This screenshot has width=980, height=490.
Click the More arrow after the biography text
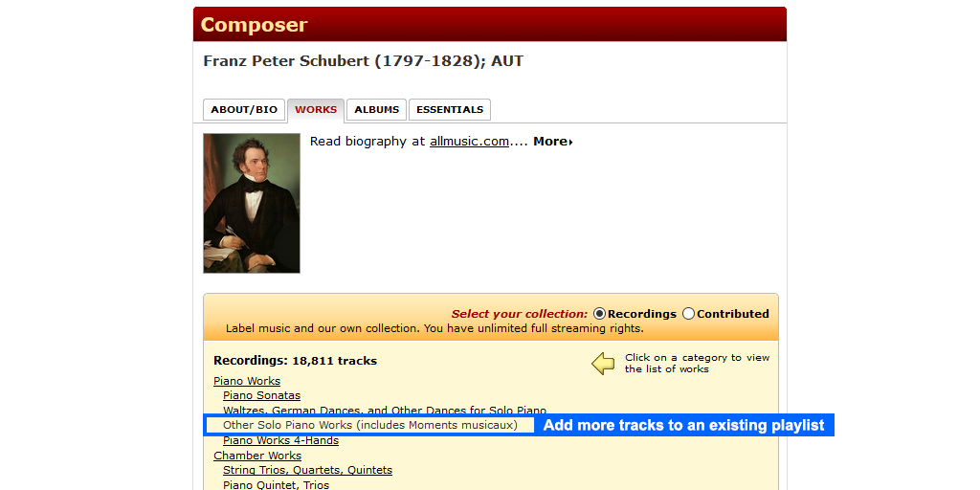pyautogui.click(x=553, y=142)
